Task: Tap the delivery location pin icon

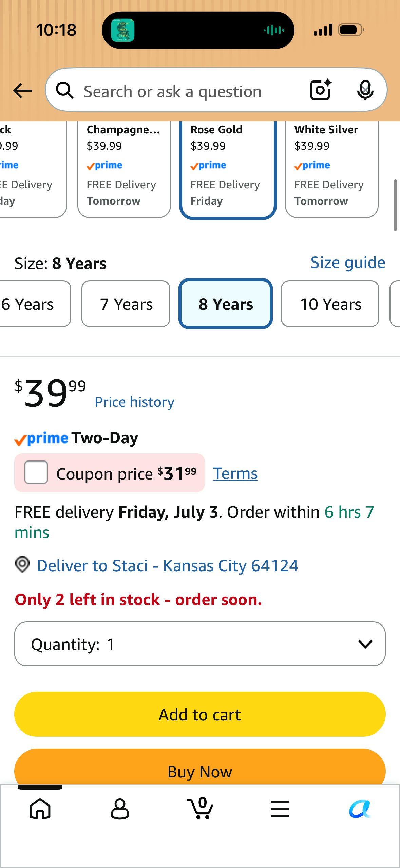Action: point(22,565)
